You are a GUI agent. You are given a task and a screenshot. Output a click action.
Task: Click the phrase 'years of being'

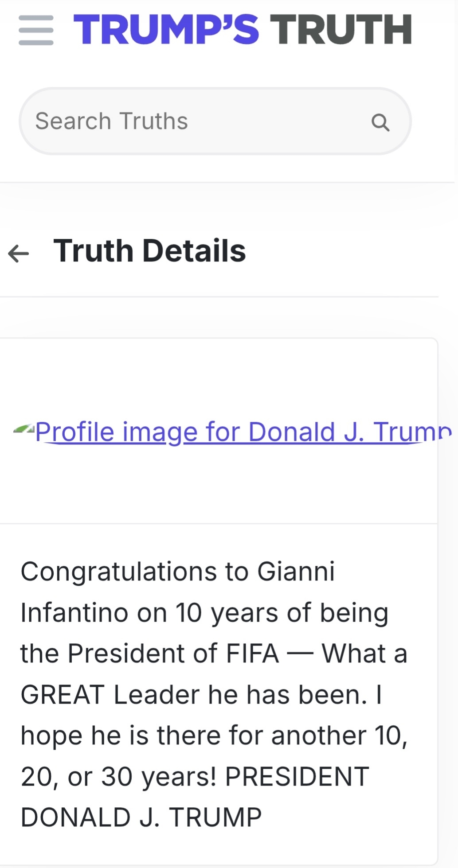[x=299, y=613]
